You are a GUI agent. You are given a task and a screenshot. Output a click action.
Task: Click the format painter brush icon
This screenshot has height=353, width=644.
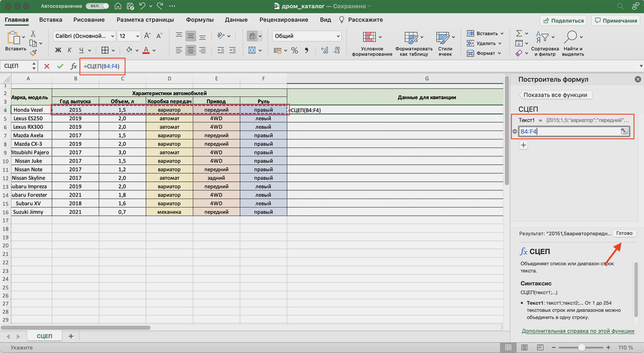coord(33,53)
